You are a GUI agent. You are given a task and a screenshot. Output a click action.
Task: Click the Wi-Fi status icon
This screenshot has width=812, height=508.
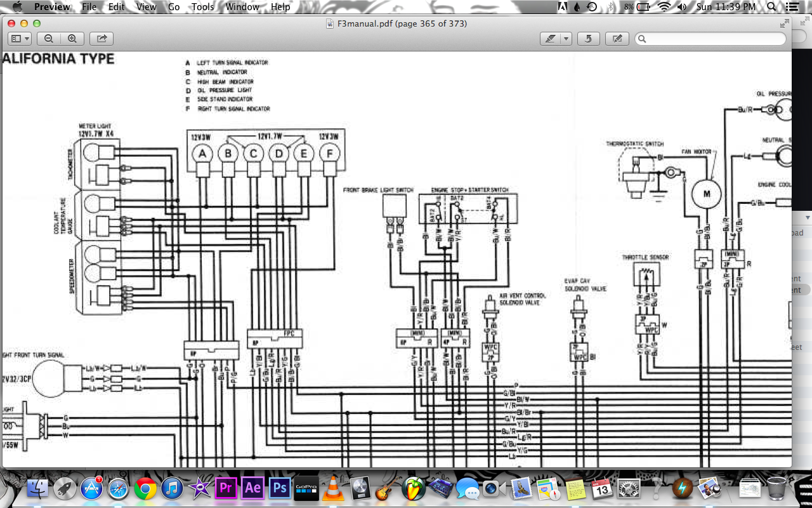point(664,7)
